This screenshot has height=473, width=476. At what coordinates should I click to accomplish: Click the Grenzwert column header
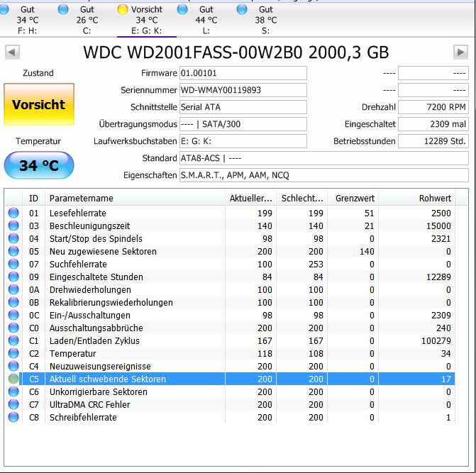click(353, 198)
